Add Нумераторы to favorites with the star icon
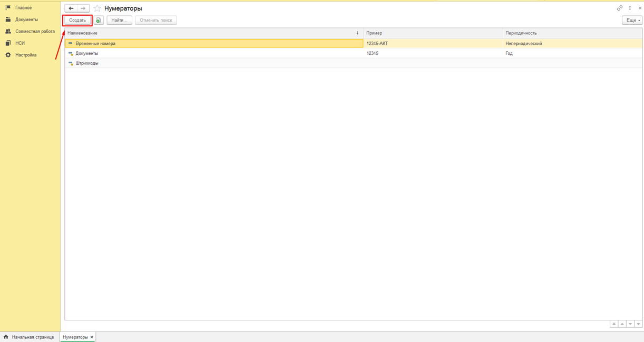Viewport: 644px width, 342px height. (x=97, y=8)
